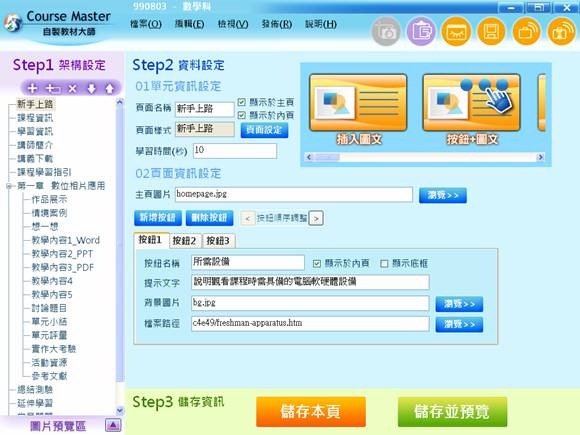Click the 主頁圖片 homepage.jpg field
This screenshot has width=580, height=435.
coord(294,195)
